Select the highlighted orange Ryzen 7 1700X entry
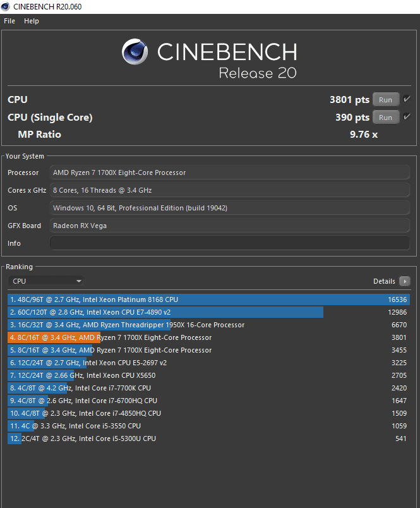This screenshot has height=508, width=420. tap(208, 337)
